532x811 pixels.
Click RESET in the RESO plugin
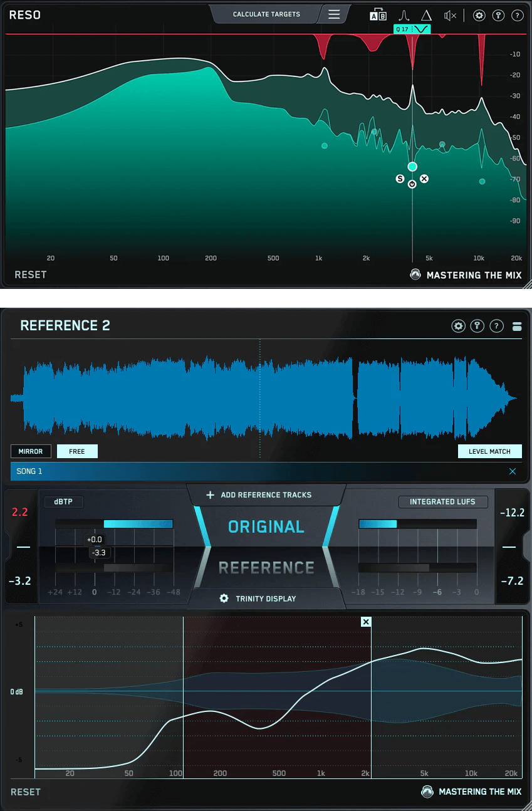pos(31,275)
